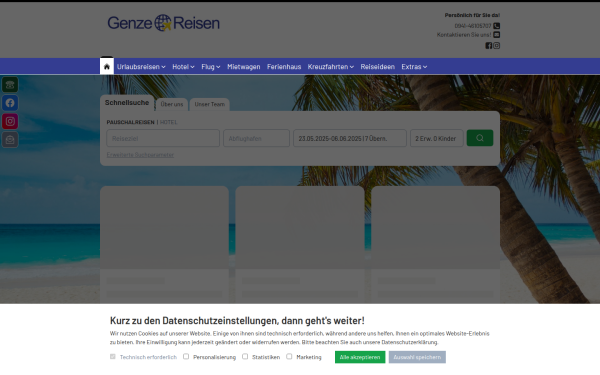Select the HOTEL search type
Image resolution: width=600 pixels, height=375 pixels.
168,122
